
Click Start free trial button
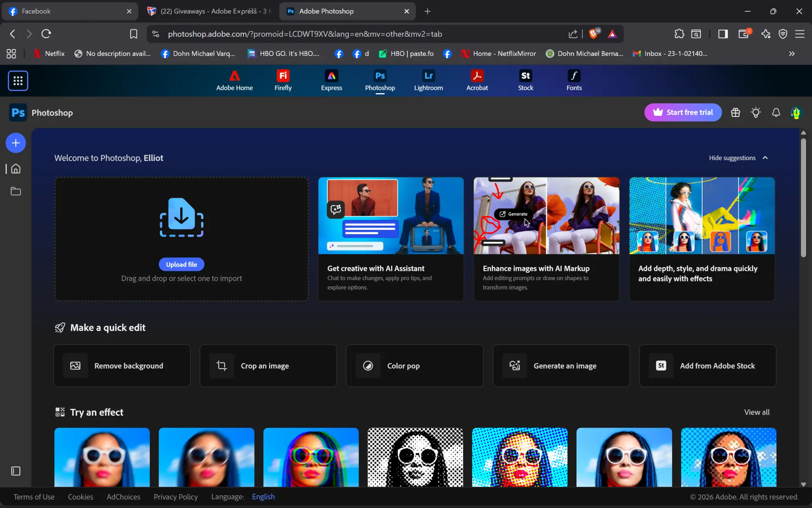point(683,113)
